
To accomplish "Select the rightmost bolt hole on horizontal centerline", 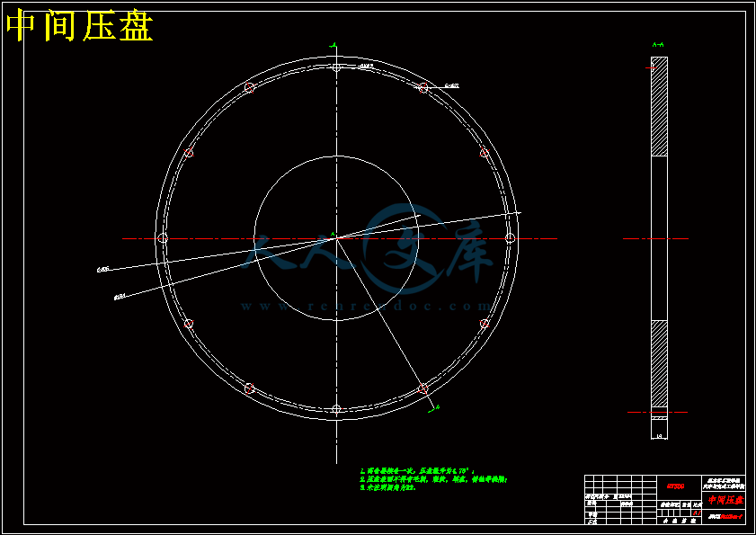I will 510,238.
